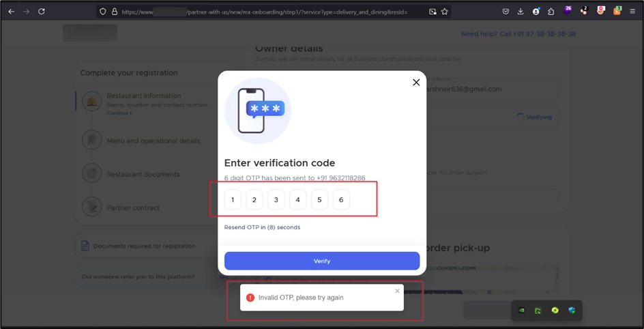The width and height of the screenshot is (644, 329).
Task: Select Menu and operational details step
Action: click(153, 141)
